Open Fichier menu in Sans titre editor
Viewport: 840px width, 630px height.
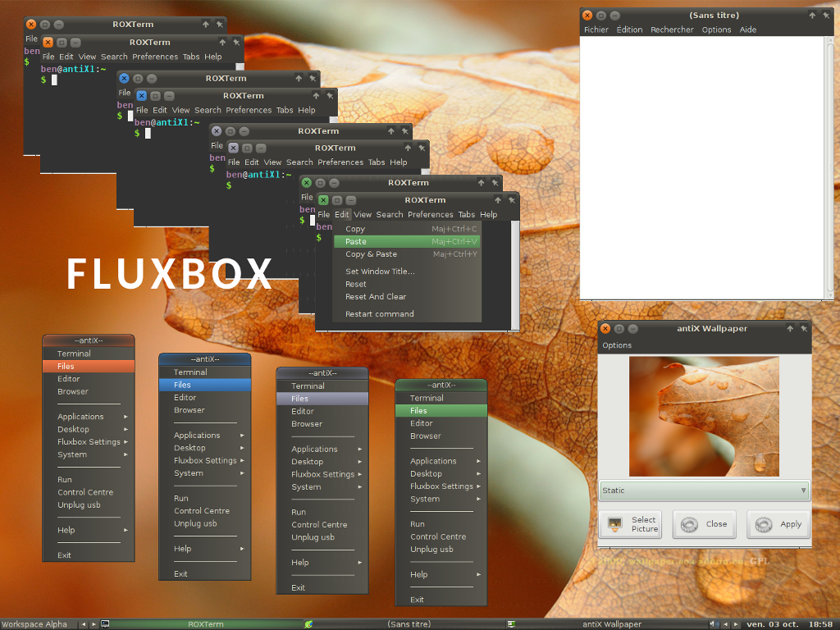point(596,30)
